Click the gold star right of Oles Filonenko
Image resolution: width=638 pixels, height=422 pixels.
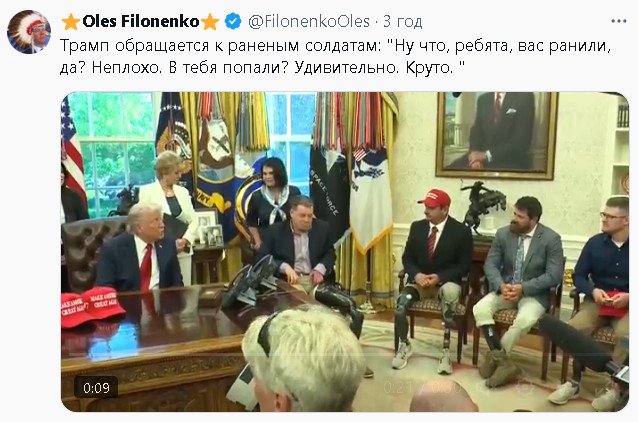[x=210, y=22]
